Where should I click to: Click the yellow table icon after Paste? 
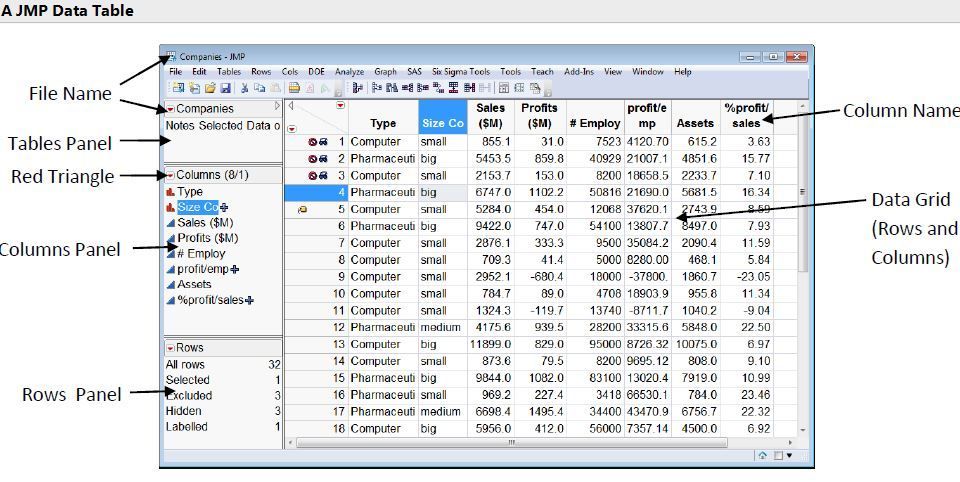pos(294,88)
